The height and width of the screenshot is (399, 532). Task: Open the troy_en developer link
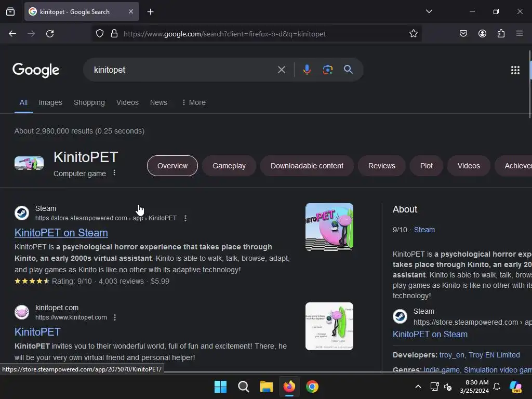tap(451, 355)
